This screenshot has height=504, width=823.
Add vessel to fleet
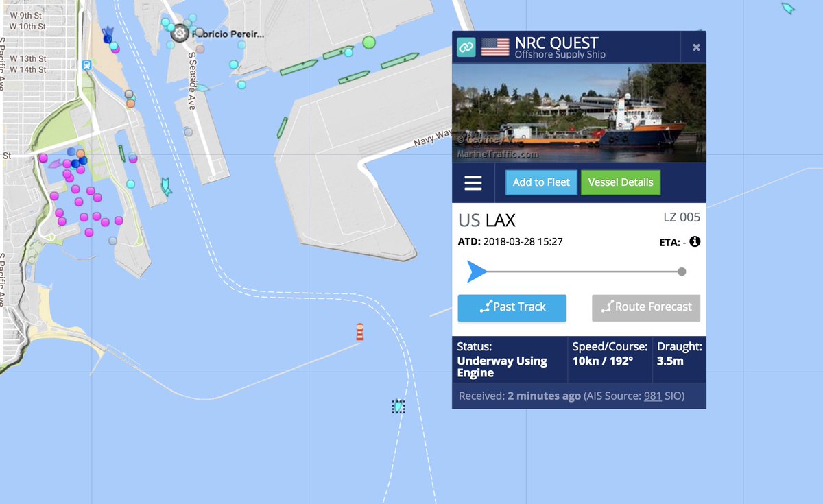(541, 182)
